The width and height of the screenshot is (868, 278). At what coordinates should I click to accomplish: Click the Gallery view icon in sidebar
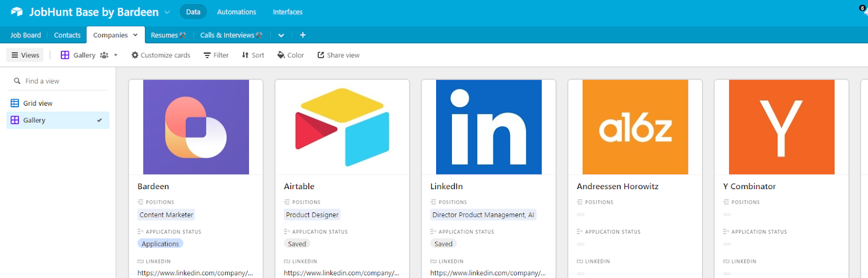tap(15, 120)
